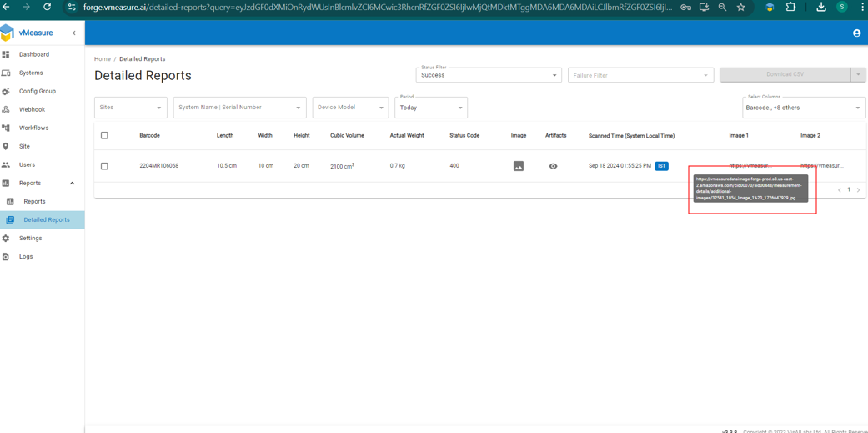Open the Failure Filter dropdown
The width and height of the screenshot is (868, 433).
click(641, 75)
